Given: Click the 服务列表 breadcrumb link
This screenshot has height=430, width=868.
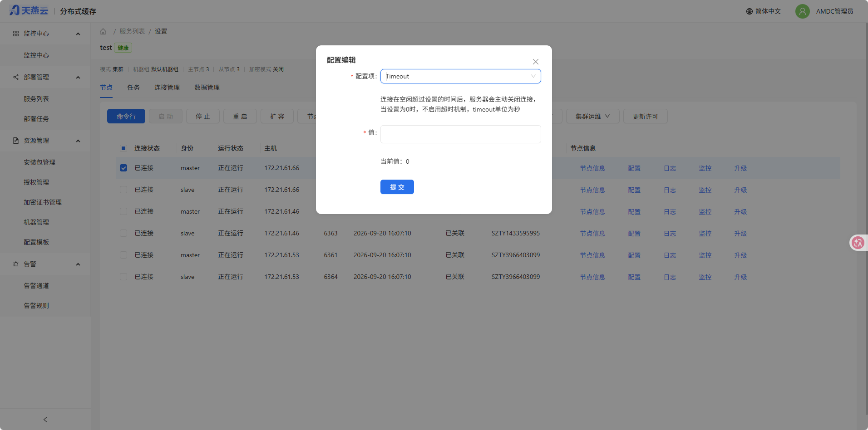Looking at the screenshot, I should point(132,31).
